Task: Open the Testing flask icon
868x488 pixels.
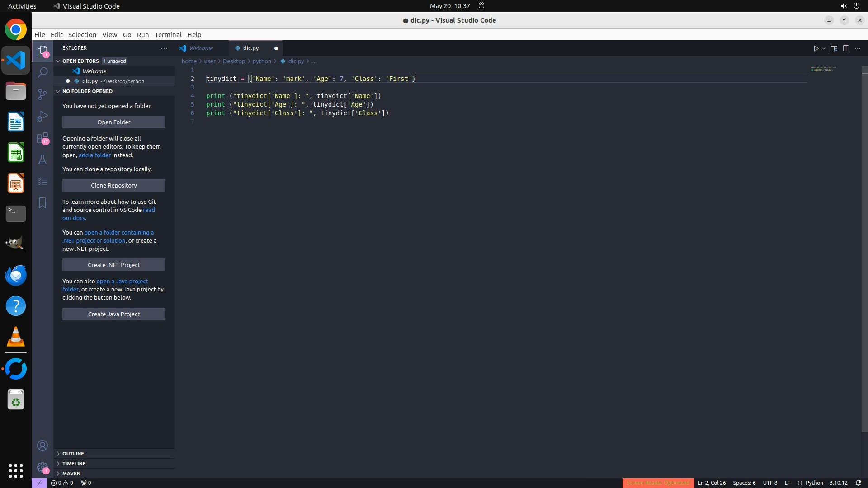Action: pos(42,160)
